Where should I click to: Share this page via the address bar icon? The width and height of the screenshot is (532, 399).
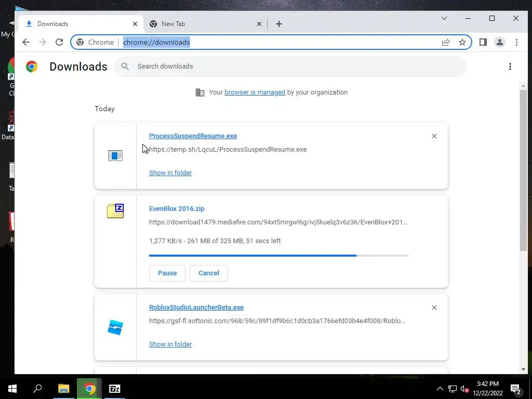pyautogui.click(x=446, y=42)
